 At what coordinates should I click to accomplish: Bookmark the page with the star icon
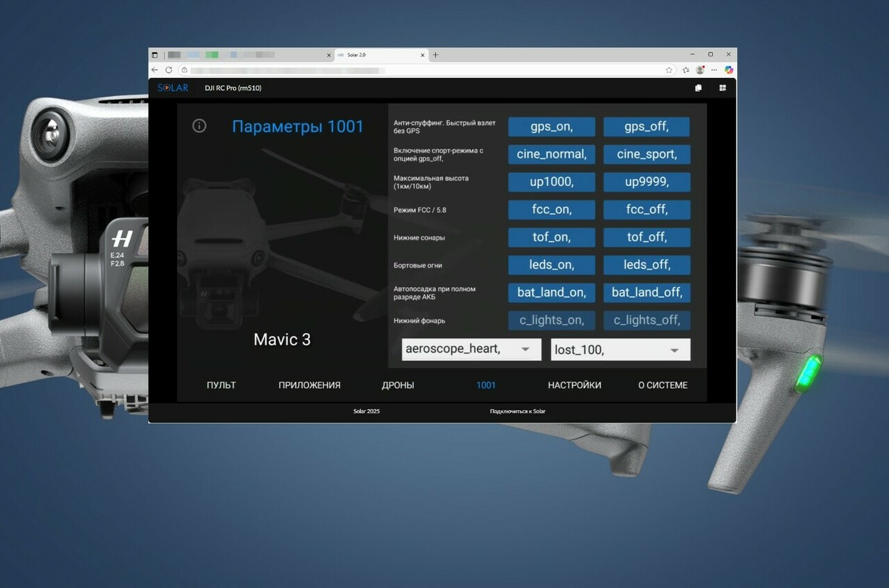669,70
